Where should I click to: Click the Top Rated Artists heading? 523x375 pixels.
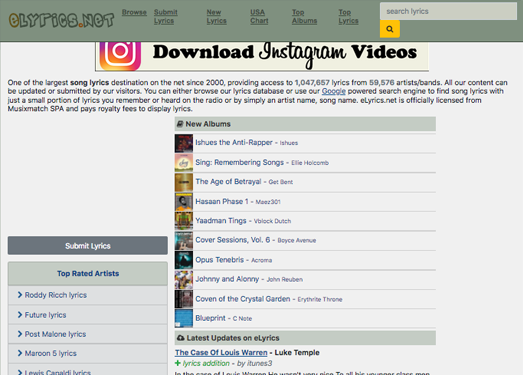click(x=88, y=273)
